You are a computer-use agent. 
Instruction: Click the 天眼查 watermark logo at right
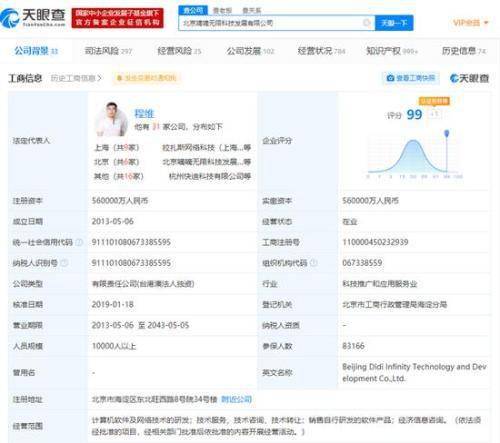point(469,78)
